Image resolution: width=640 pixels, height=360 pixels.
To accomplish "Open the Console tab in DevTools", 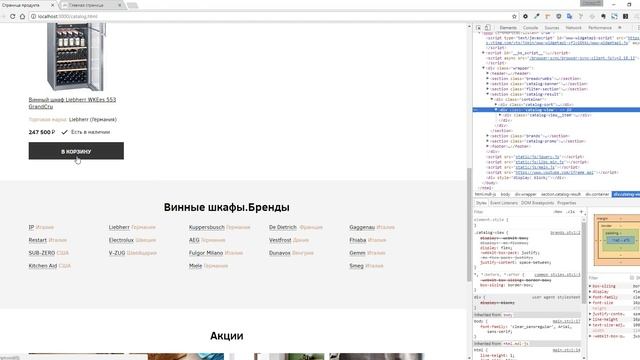I will coord(530,28).
